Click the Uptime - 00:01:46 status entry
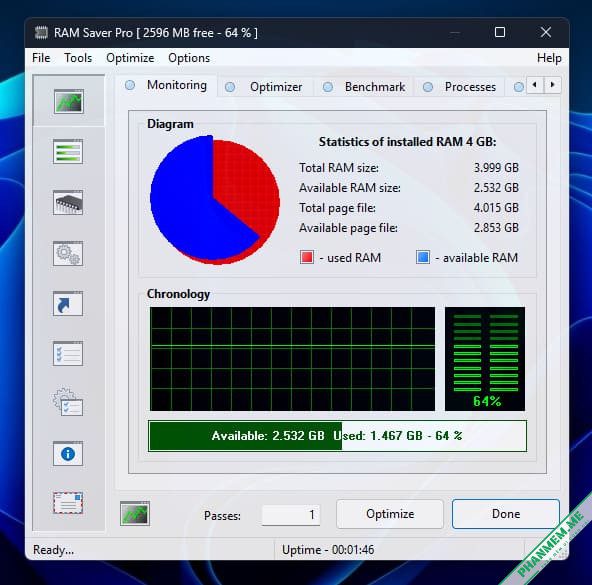Image resolution: width=592 pixels, height=585 pixels. click(328, 550)
